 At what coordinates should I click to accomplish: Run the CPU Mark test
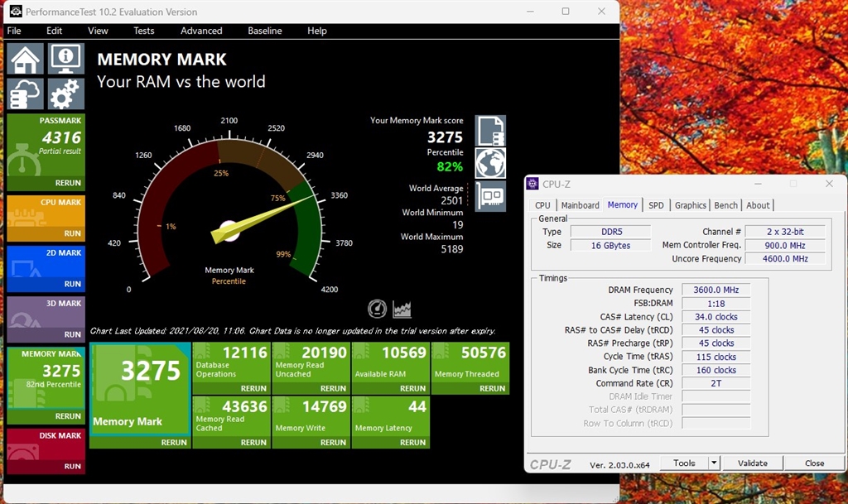pyautogui.click(x=73, y=233)
